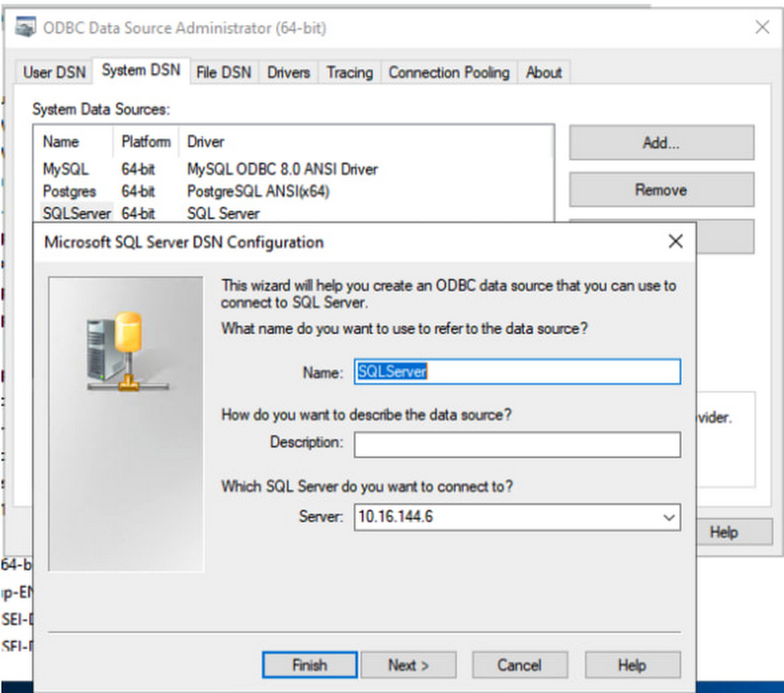The height and width of the screenshot is (693, 784).
Task: Click Add to create a data source
Action: [x=661, y=143]
